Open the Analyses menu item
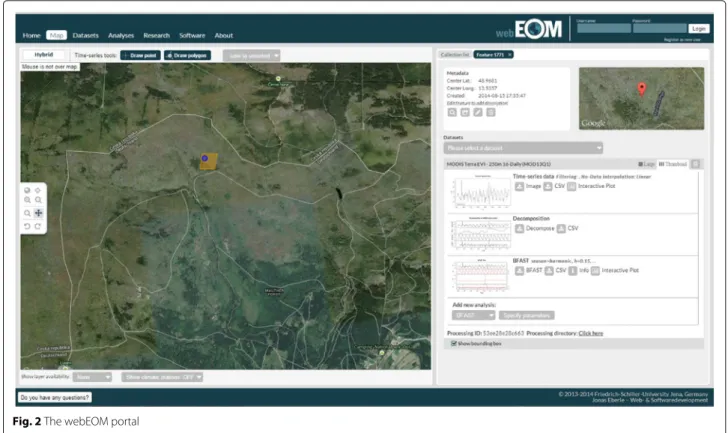 pos(121,35)
